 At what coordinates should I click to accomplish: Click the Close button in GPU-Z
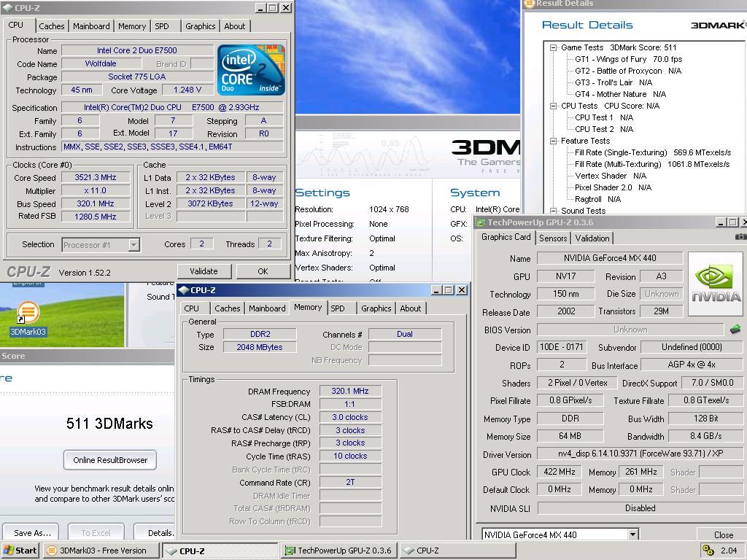(721, 534)
